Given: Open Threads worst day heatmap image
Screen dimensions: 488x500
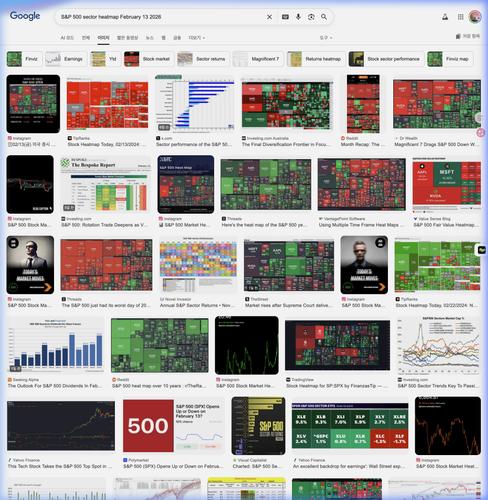Looking at the screenshot, I should click(106, 265).
